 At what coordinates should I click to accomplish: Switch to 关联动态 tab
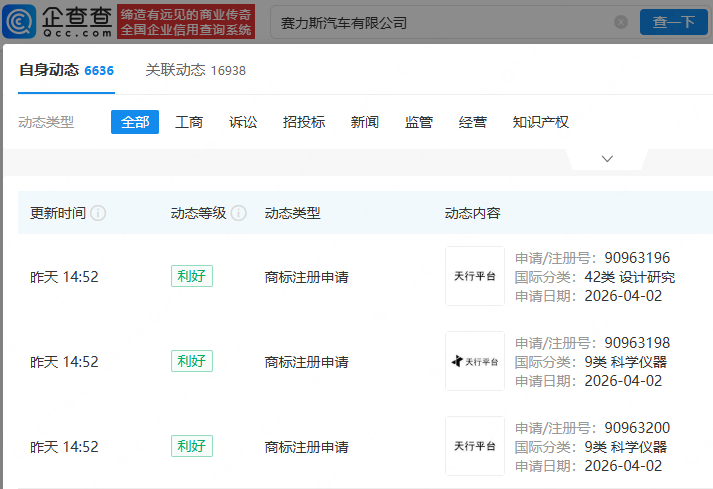[195, 70]
